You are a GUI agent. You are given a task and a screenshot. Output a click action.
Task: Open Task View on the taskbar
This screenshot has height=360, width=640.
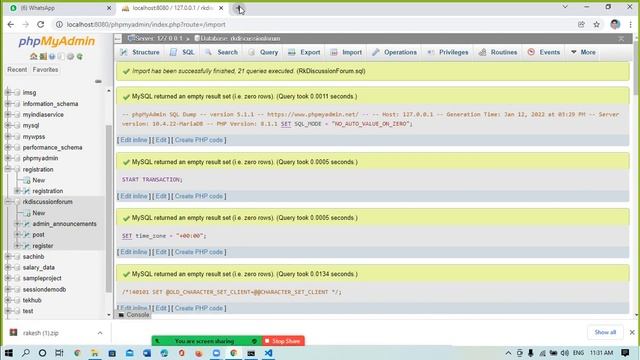click(59, 353)
